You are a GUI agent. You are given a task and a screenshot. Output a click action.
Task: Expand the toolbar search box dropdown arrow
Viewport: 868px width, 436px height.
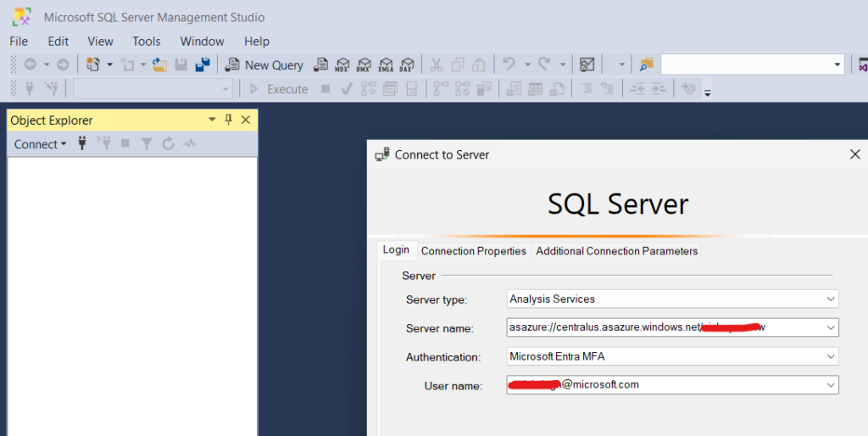tap(837, 64)
